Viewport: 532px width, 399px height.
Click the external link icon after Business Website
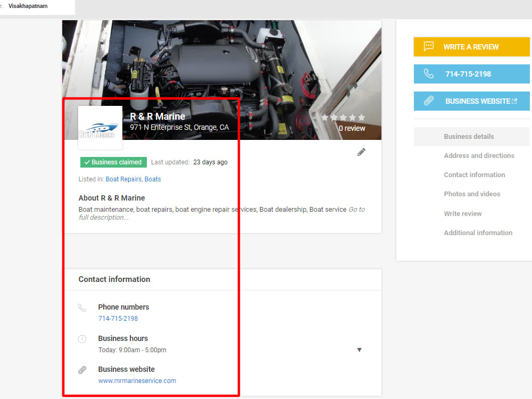coord(514,101)
